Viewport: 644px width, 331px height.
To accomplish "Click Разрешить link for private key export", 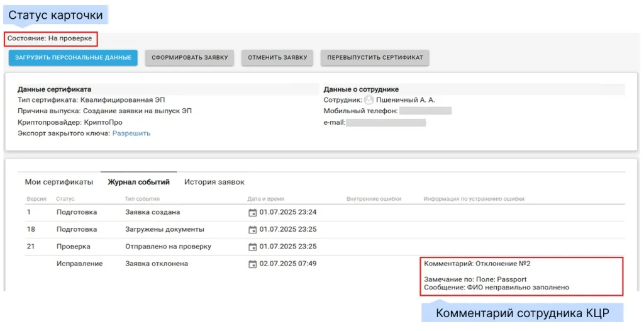I will pos(131,133).
